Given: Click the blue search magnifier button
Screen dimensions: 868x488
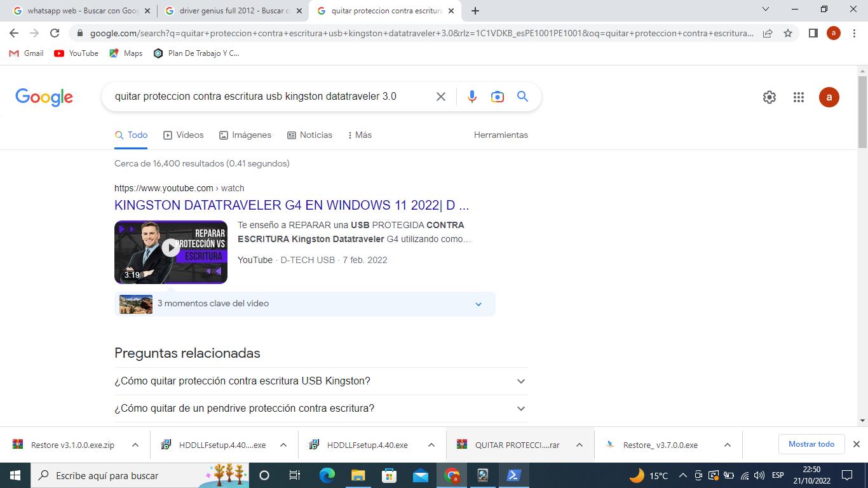Looking at the screenshot, I should click(522, 97).
